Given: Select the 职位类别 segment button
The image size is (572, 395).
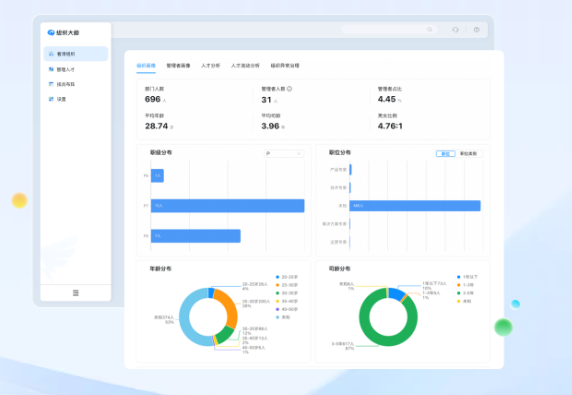Looking at the screenshot, I should point(468,154).
